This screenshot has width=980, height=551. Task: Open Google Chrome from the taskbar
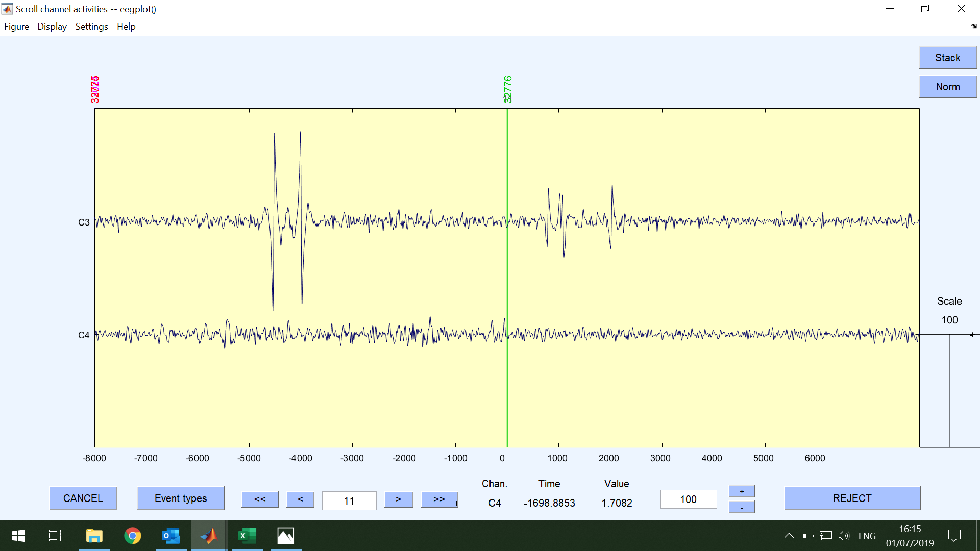(x=133, y=536)
